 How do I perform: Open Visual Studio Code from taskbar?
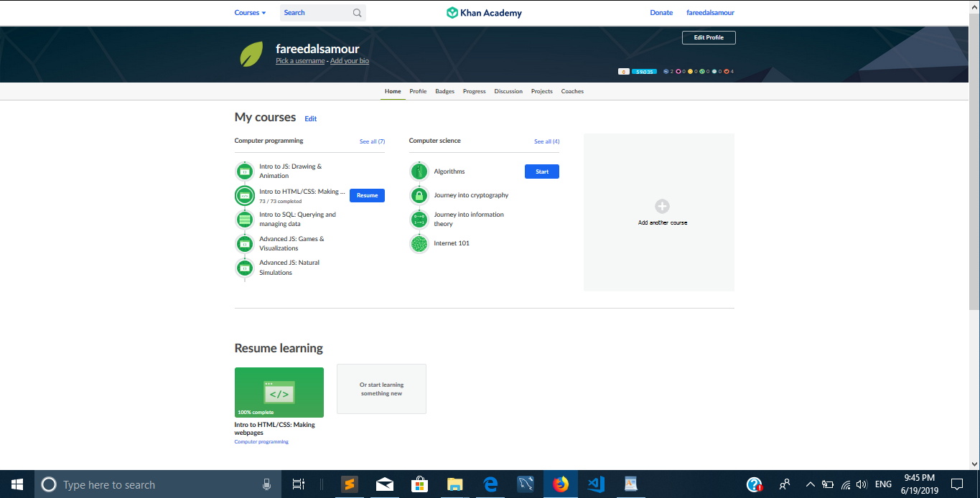(595, 484)
